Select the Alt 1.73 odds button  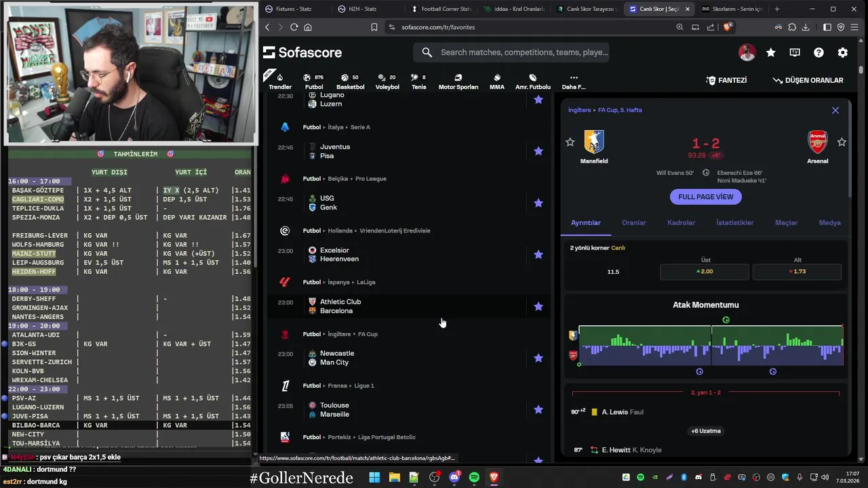[x=797, y=271]
